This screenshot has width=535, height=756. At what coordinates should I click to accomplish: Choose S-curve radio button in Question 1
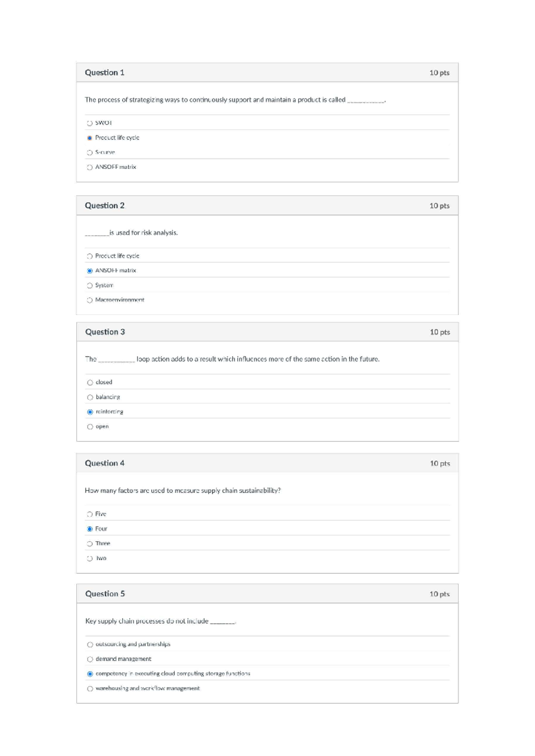click(90, 152)
